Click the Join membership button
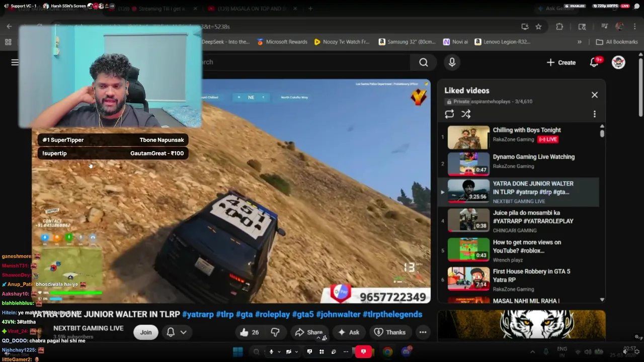This screenshot has width=644, height=362. pyautogui.click(x=146, y=332)
